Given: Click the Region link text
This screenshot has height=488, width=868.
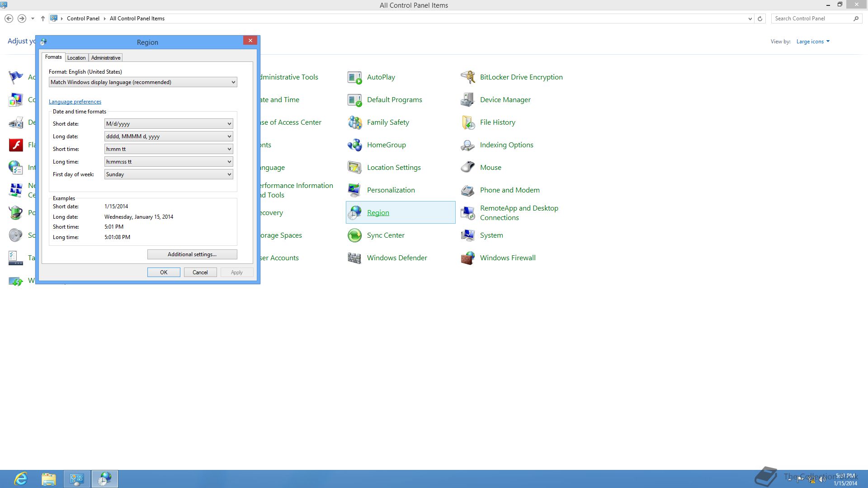Looking at the screenshot, I should (378, 213).
